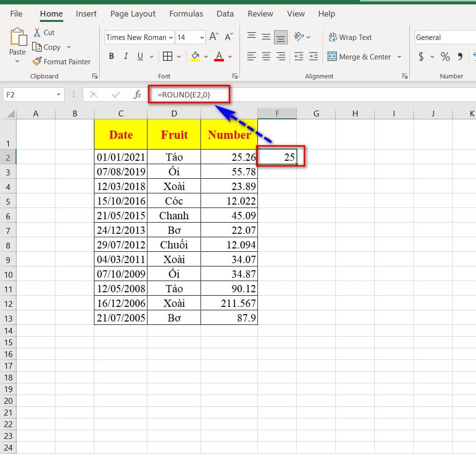
Task: Click the Merge & Center button
Action: [x=359, y=57]
